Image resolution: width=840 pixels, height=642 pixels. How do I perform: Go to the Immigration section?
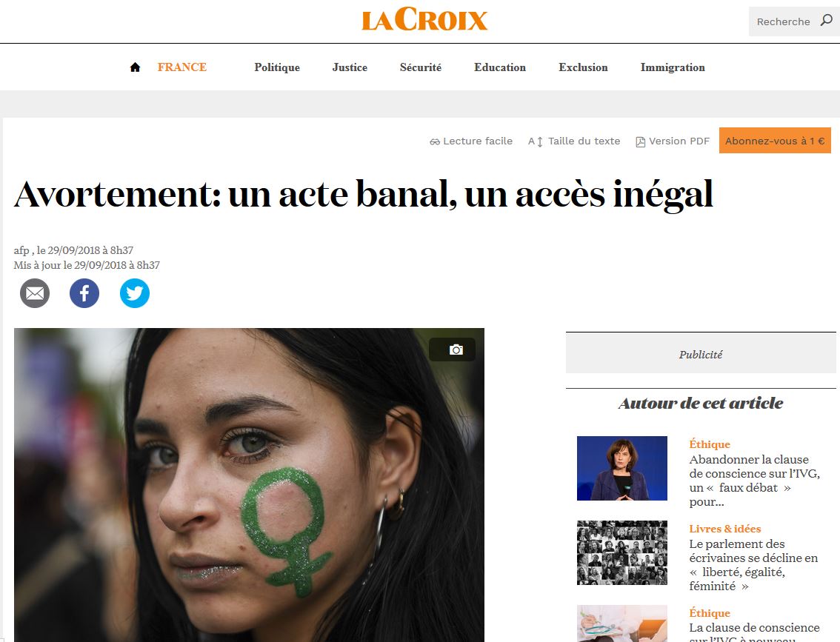pos(673,67)
